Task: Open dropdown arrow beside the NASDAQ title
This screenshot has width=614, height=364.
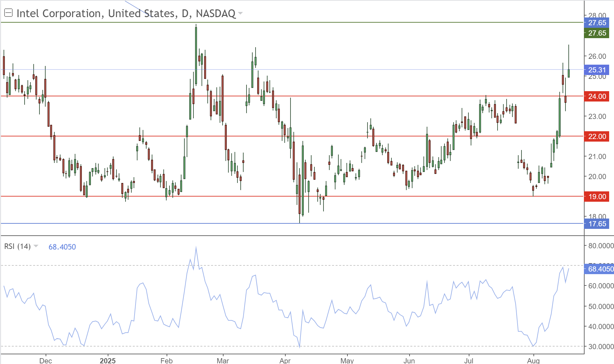Action: [240, 13]
